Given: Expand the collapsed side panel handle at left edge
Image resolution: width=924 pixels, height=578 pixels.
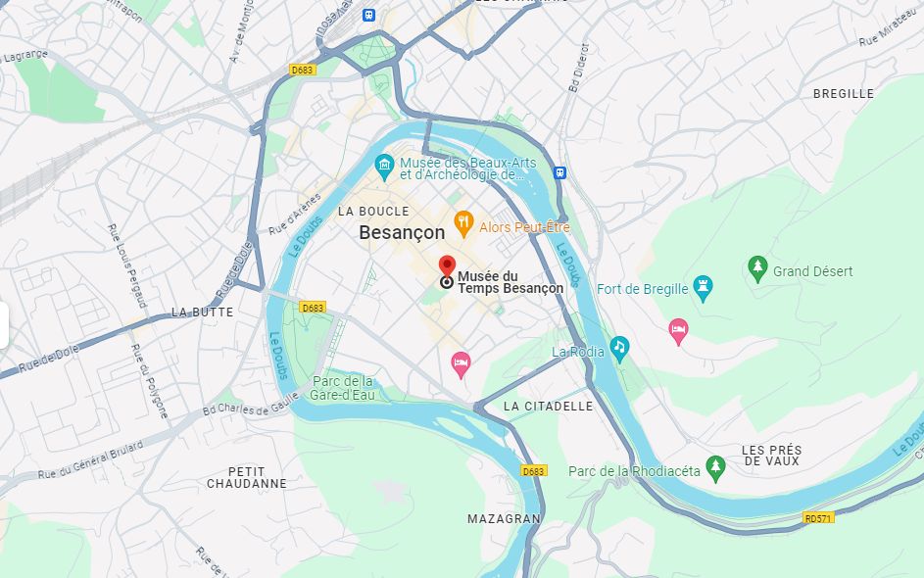Looking at the screenshot, I should [4, 325].
